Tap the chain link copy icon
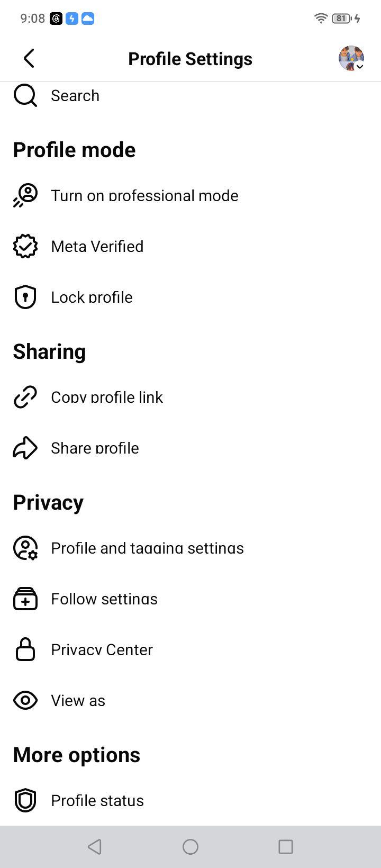The height and width of the screenshot is (868, 381). [25, 397]
